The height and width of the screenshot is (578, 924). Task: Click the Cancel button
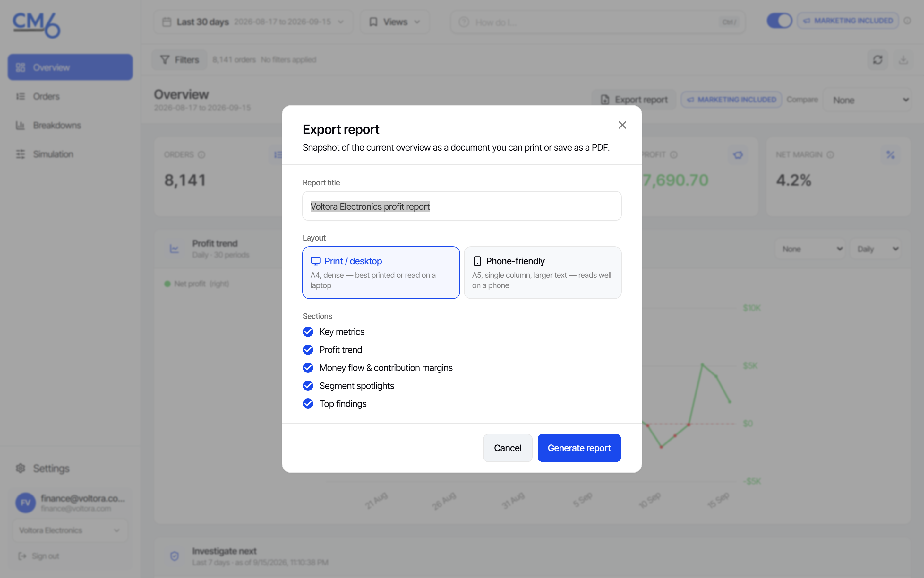(x=508, y=448)
